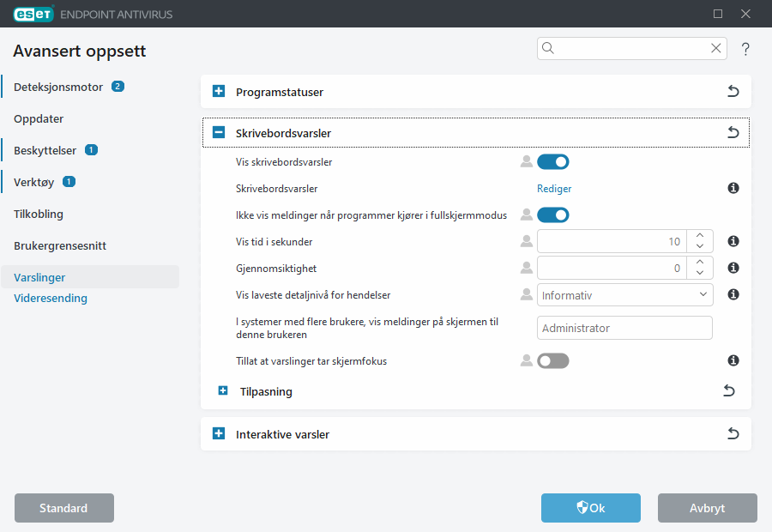Increase Vis tid i sekunder value

click(700, 235)
